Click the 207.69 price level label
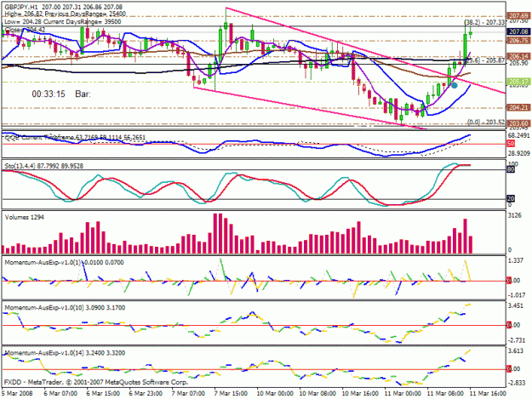 point(518,15)
